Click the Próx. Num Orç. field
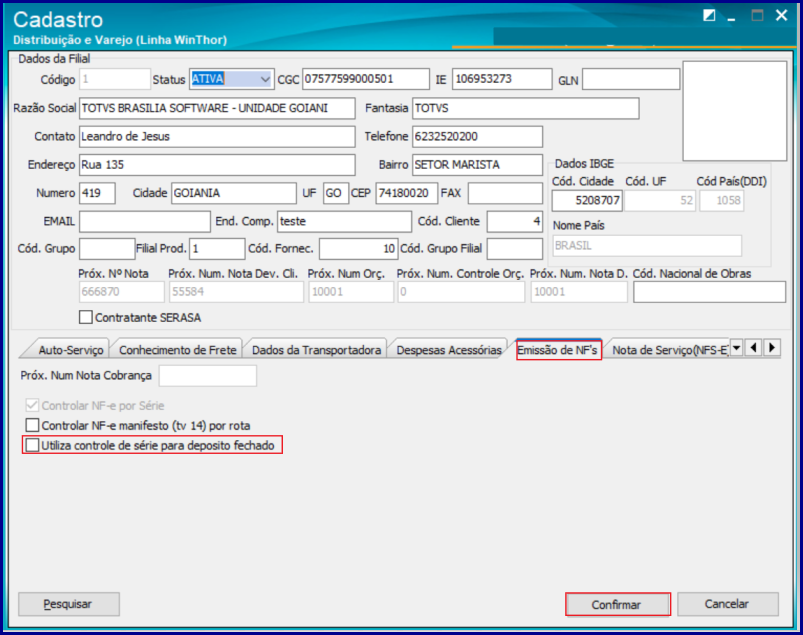The image size is (803, 635). tap(351, 292)
